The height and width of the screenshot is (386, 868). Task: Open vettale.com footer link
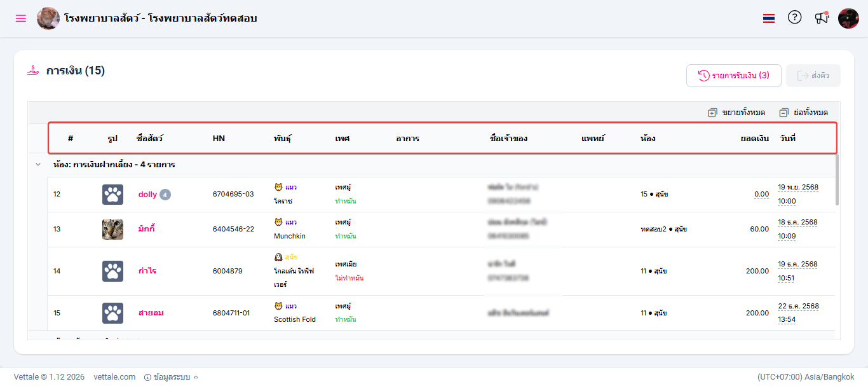tap(114, 377)
